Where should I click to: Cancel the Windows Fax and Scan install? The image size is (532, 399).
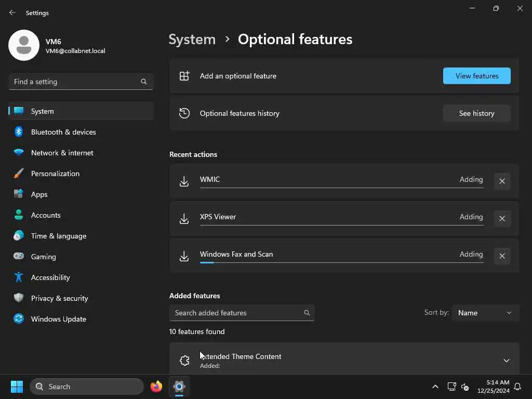click(x=502, y=256)
